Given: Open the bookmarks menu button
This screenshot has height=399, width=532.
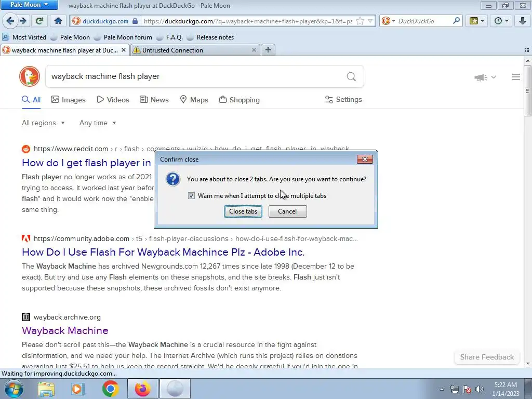Looking at the screenshot, I should point(476,21).
